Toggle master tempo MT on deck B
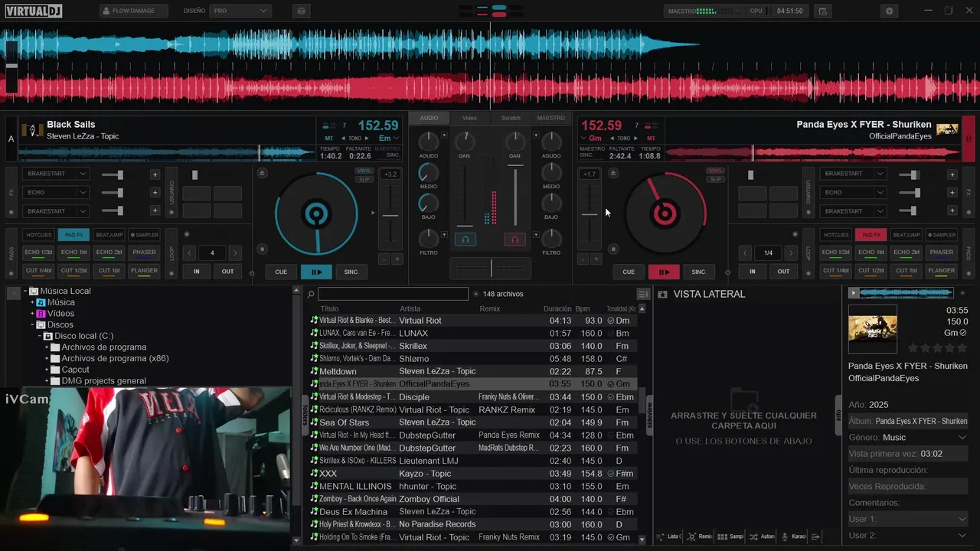980x551 pixels. [x=651, y=139]
